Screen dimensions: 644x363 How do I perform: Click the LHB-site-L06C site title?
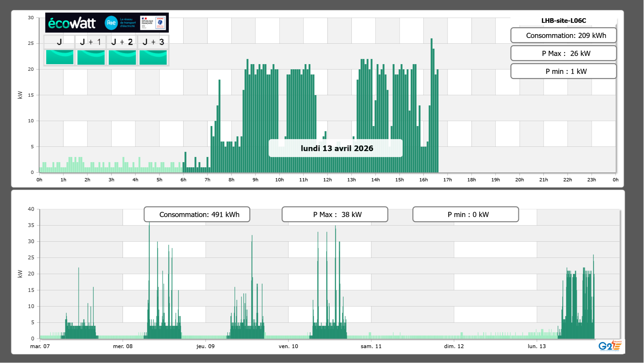tap(563, 21)
